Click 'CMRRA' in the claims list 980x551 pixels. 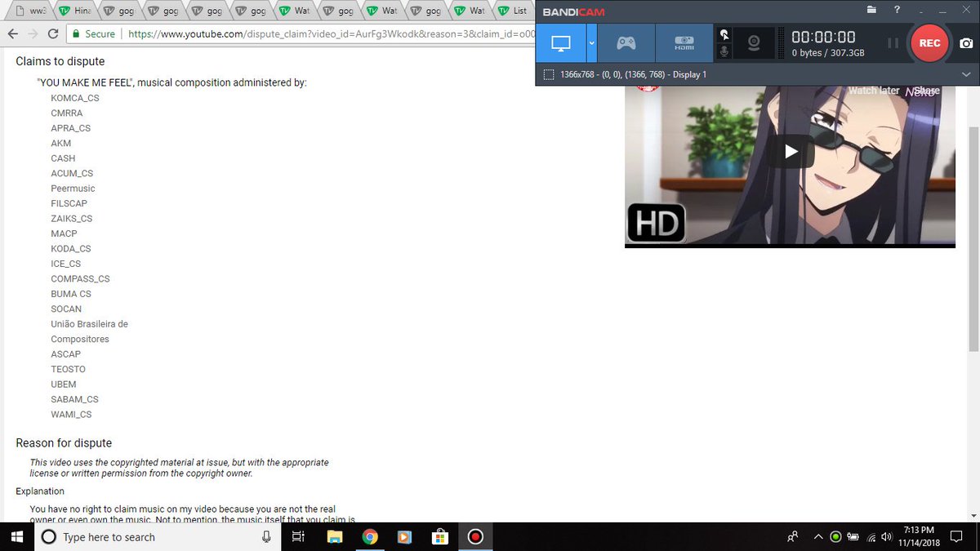(x=67, y=113)
